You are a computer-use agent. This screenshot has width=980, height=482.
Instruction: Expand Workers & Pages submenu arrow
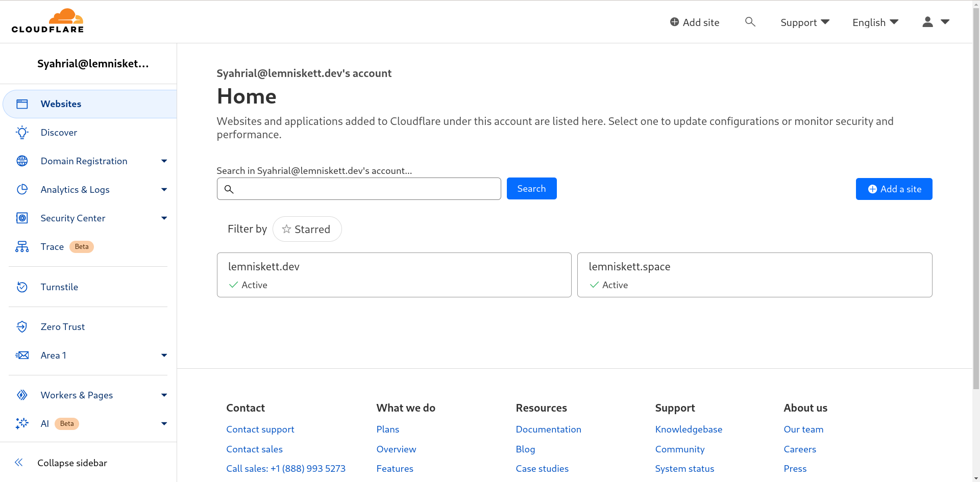[164, 395]
